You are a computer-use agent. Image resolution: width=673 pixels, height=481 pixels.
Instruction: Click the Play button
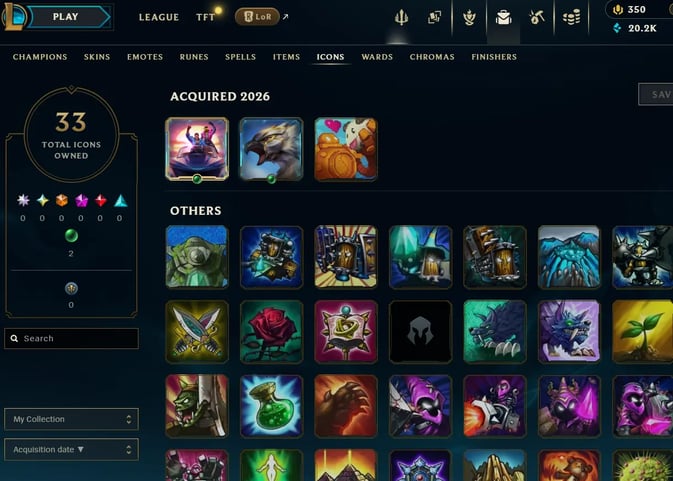pyautogui.click(x=65, y=17)
